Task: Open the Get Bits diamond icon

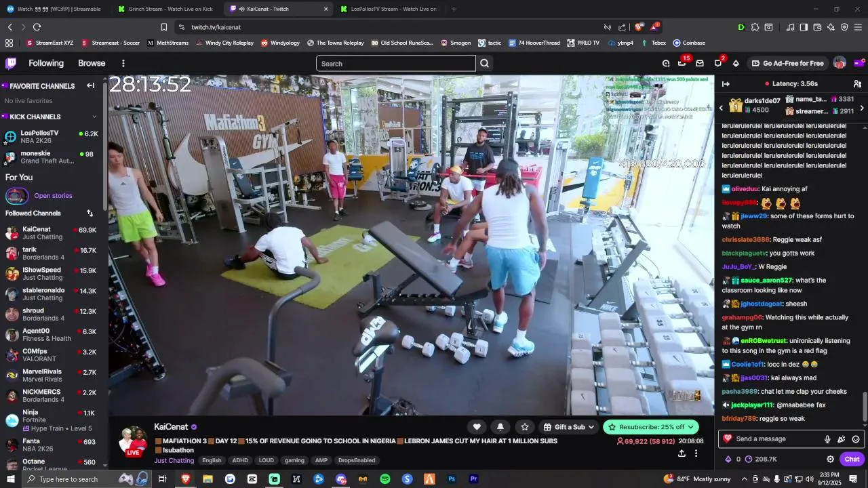Action: point(736,63)
